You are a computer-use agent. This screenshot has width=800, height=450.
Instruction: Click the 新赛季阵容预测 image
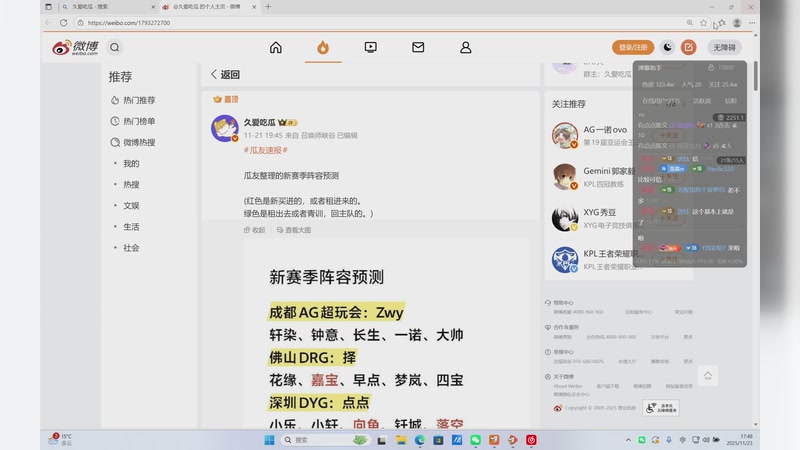[385, 334]
